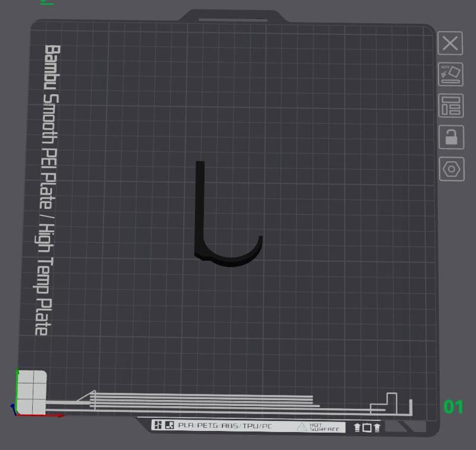Delete the current build plate

[x=450, y=43]
